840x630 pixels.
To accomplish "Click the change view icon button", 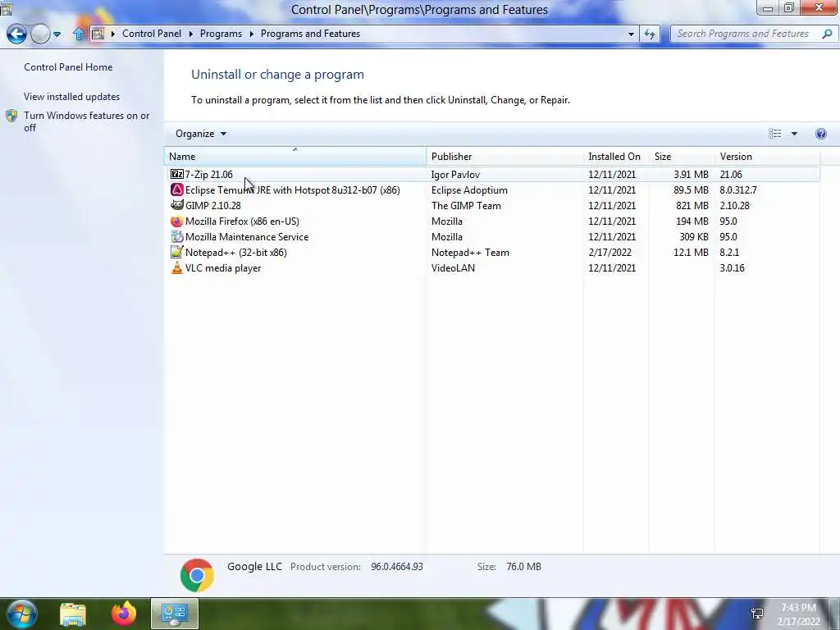I will pyautogui.click(x=774, y=134).
